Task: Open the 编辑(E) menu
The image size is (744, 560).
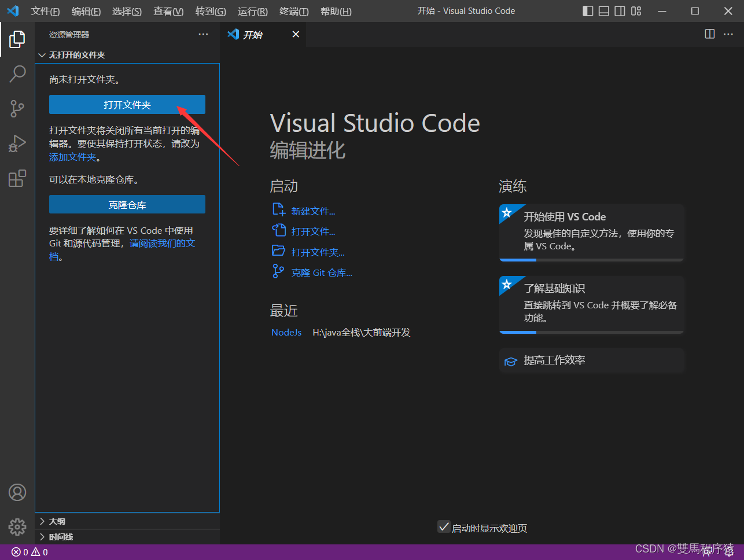Action: (86, 11)
